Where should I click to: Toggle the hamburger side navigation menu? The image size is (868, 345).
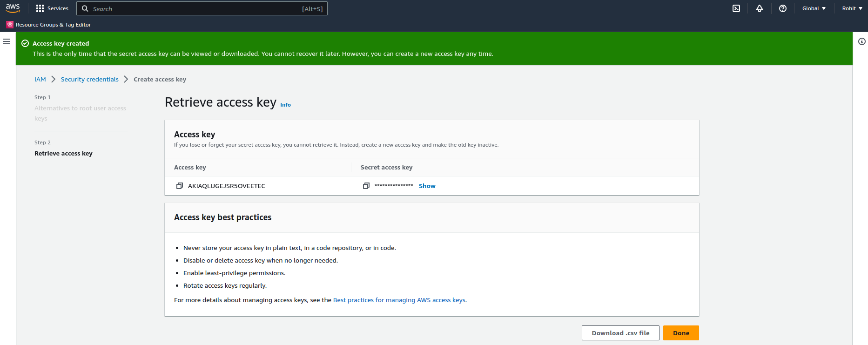tap(7, 41)
